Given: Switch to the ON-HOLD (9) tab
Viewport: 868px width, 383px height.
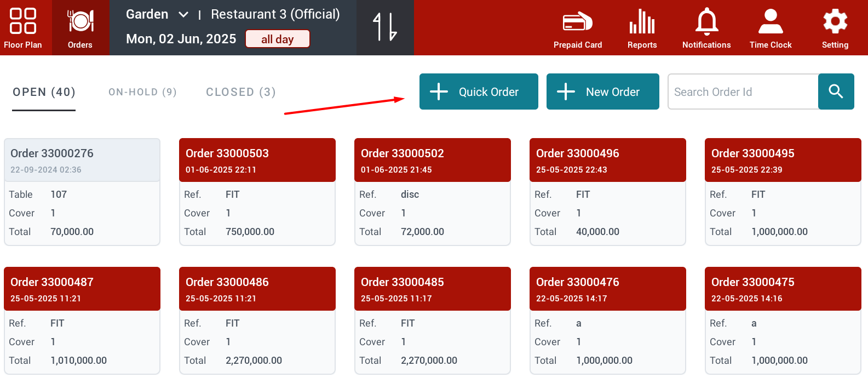Looking at the screenshot, I should tap(142, 92).
